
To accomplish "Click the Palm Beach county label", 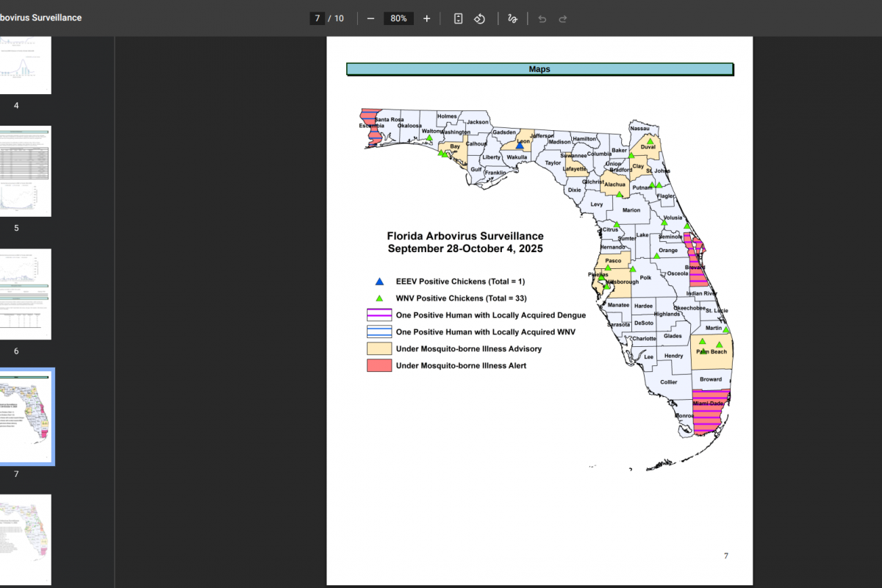I will (x=711, y=352).
